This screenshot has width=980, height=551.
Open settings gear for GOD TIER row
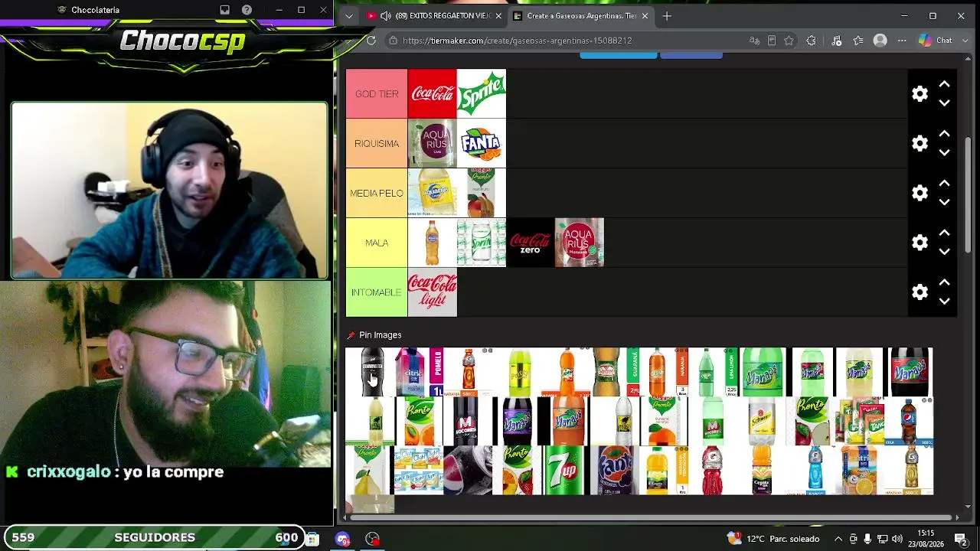920,93
